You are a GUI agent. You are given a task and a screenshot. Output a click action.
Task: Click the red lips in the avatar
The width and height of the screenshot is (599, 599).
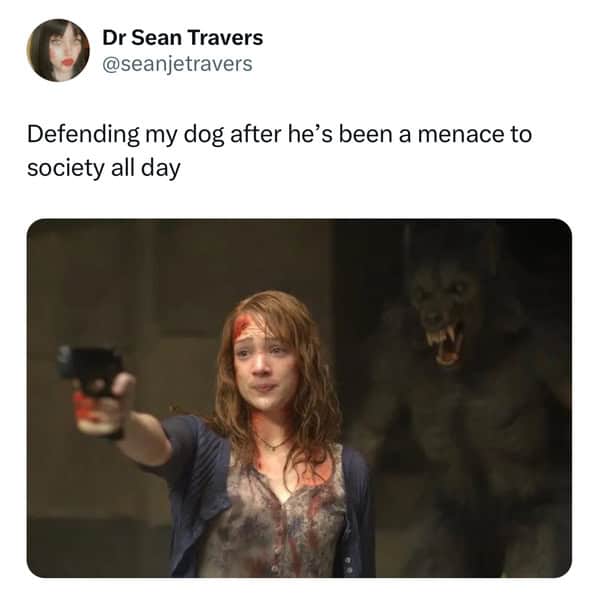[x=67, y=61]
